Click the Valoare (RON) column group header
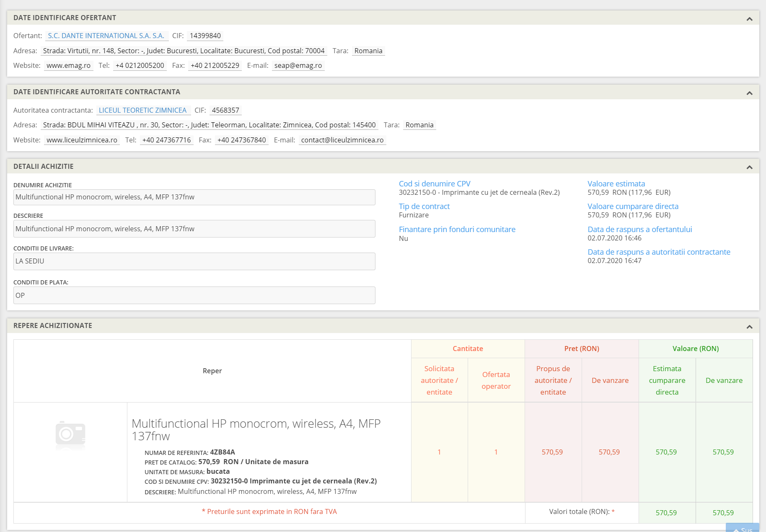The image size is (766, 532). 696,349
